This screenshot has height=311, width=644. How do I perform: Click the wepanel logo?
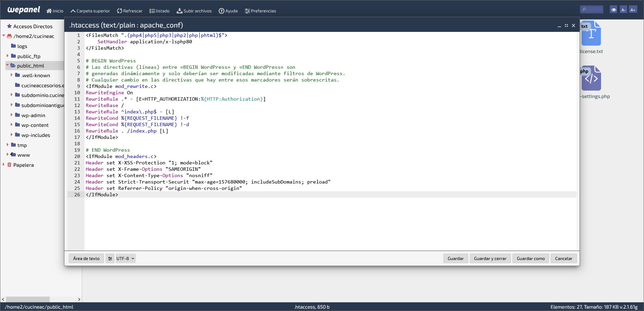(x=24, y=10)
